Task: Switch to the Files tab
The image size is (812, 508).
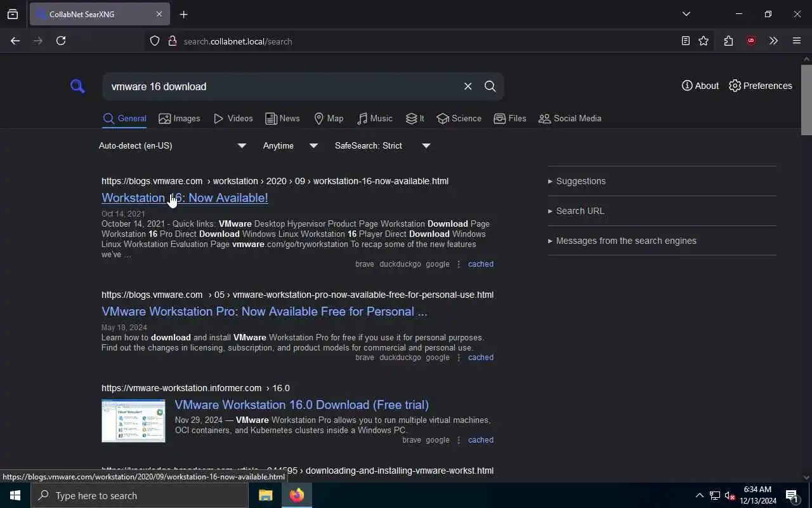Action: coord(510,119)
